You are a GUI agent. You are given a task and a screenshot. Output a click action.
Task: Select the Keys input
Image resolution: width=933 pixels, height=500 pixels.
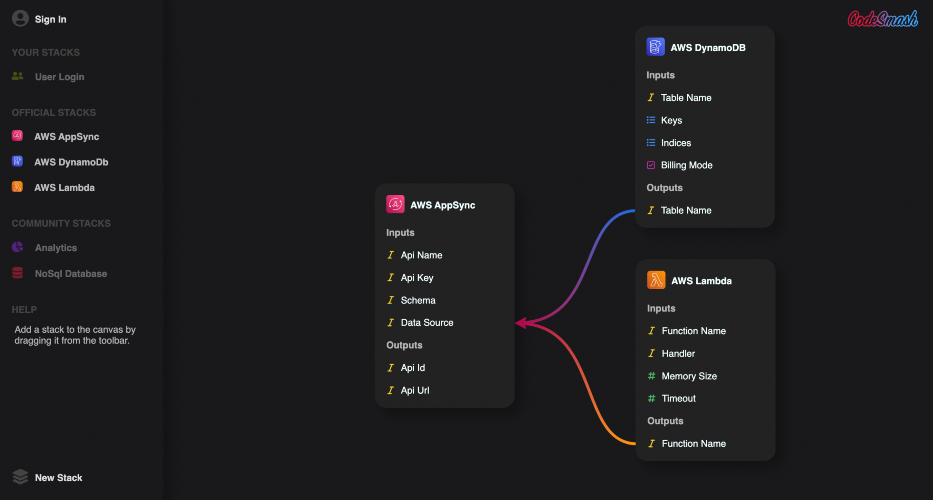(x=671, y=120)
